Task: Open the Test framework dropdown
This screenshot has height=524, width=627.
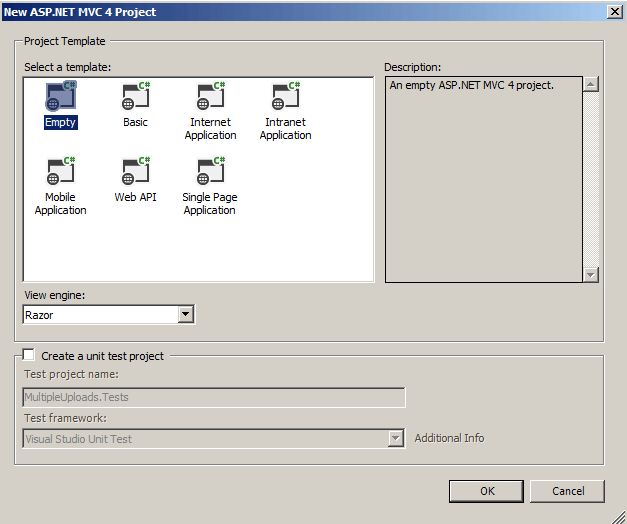Action: tap(214, 438)
